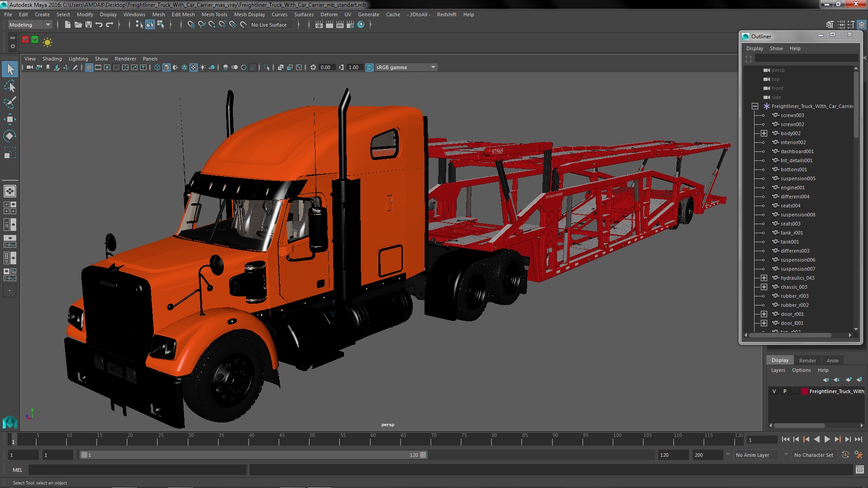Click No Live Surface field
Screen dimensions: 868x488
click(271, 25)
